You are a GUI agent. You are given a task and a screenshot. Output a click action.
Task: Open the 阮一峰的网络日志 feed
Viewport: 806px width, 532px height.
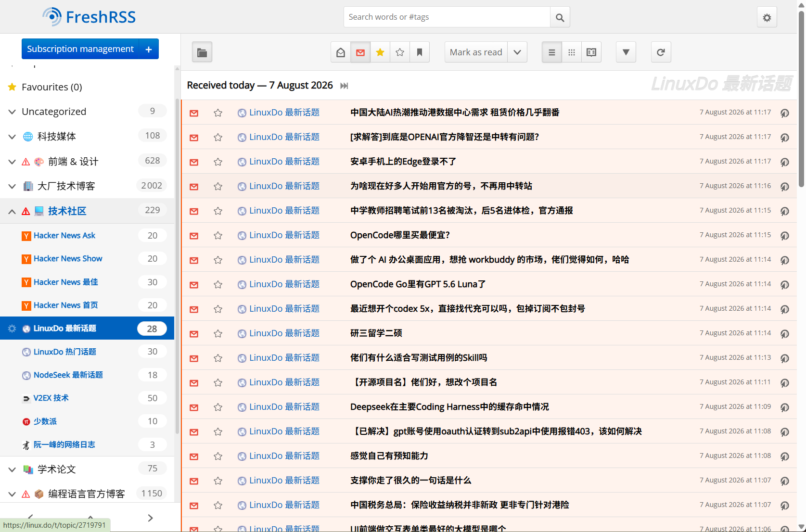tap(64, 445)
